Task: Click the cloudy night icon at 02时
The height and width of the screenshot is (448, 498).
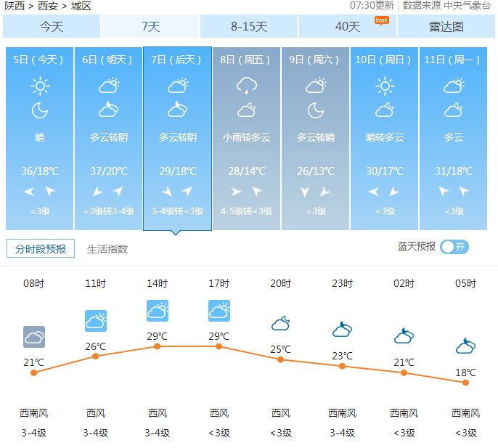Action: click(x=404, y=336)
